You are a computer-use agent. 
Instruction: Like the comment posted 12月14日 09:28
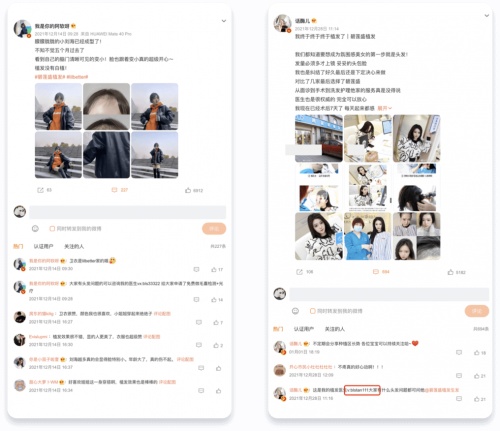coord(214,300)
